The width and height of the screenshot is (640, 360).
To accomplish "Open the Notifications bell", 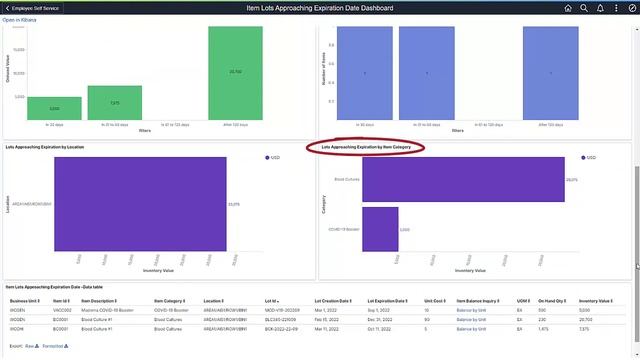I will tap(600, 8).
